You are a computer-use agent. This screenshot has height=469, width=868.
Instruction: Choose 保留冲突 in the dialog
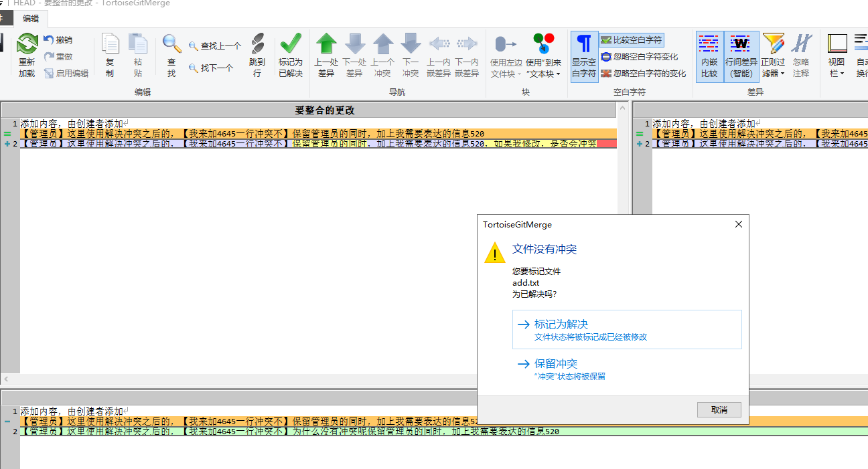tap(627, 369)
